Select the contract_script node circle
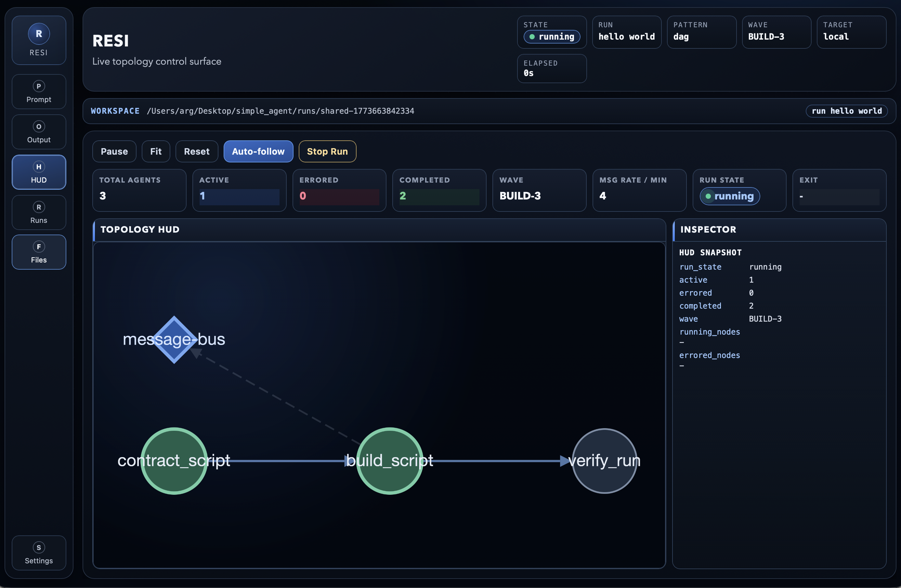 tap(174, 460)
